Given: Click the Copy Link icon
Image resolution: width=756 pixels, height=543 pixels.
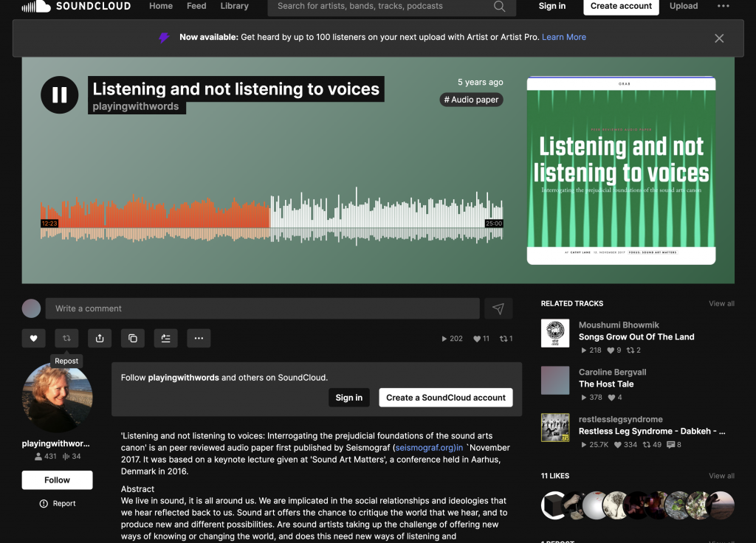Looking at the screenshot, I should click(x=133, y=339).
